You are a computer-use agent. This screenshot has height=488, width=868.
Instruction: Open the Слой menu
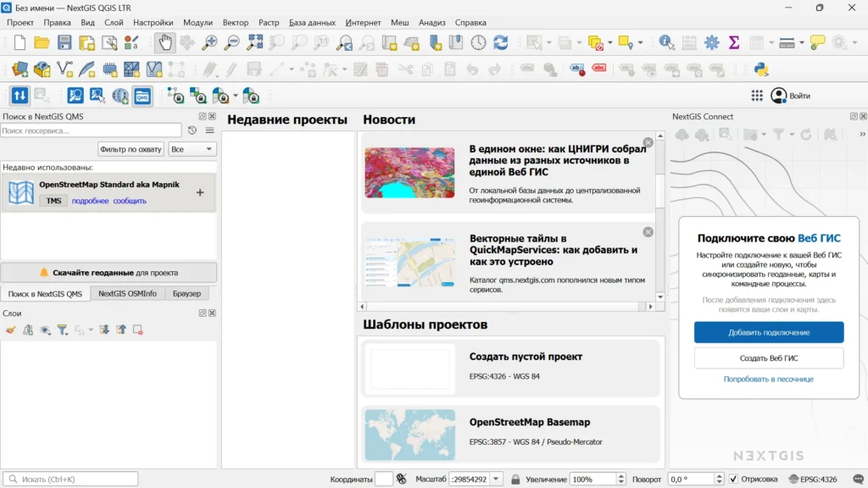(x=114, y=23)
